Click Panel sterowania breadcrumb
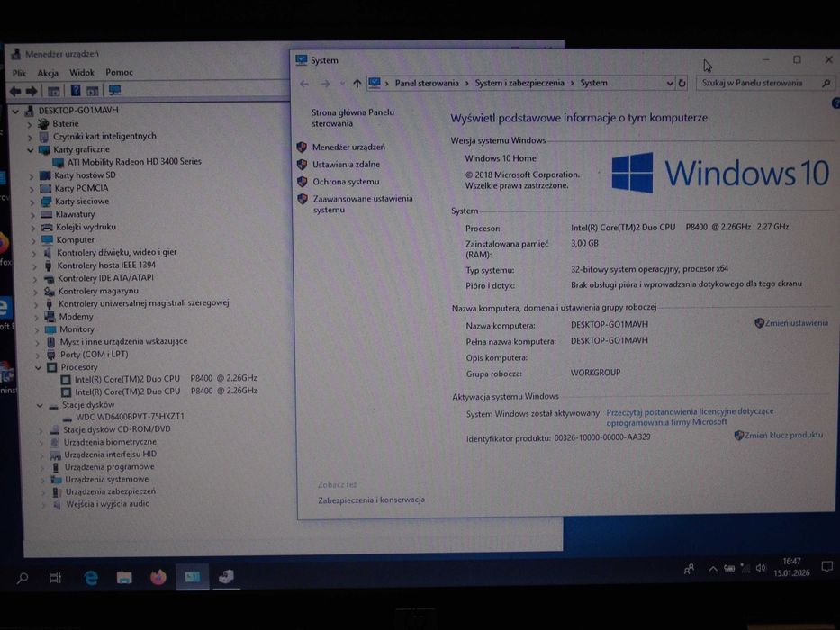Viewport: 840px width, 630px height. point(427,83)
